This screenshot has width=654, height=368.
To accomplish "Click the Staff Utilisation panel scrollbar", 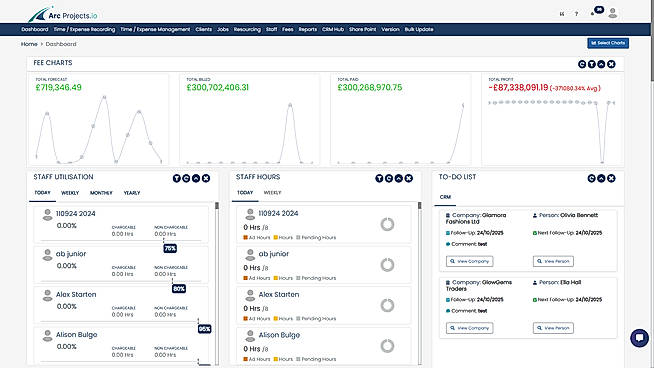I will tap(217, 284).
